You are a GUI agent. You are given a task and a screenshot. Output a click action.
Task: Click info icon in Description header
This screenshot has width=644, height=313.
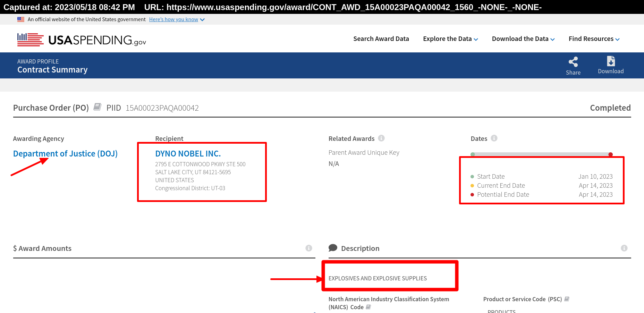[x=624, y=248]
